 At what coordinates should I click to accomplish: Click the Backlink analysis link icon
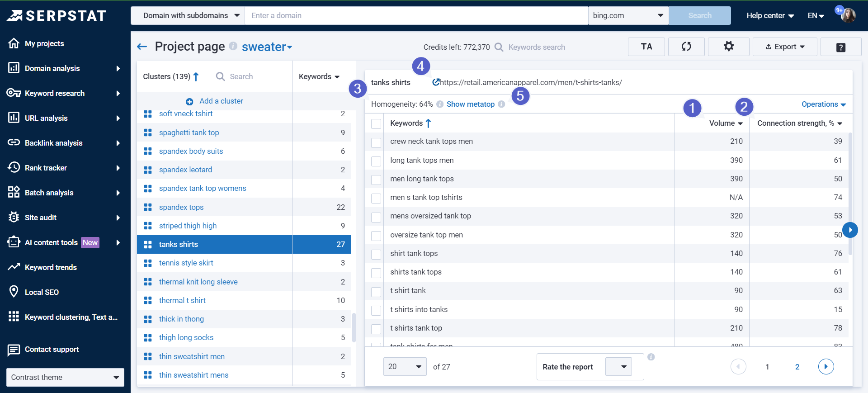pyautogui.click(x=14, y=143)
